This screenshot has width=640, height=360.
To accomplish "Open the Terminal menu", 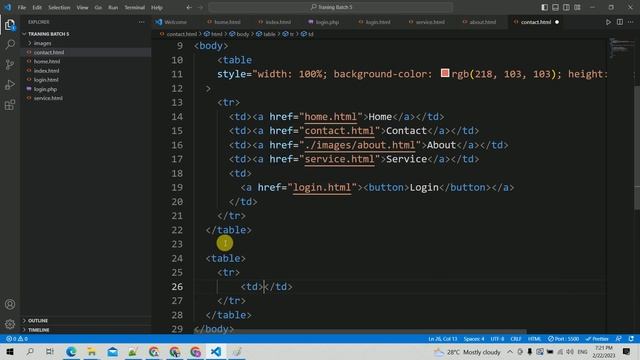I will pos(134,7).
